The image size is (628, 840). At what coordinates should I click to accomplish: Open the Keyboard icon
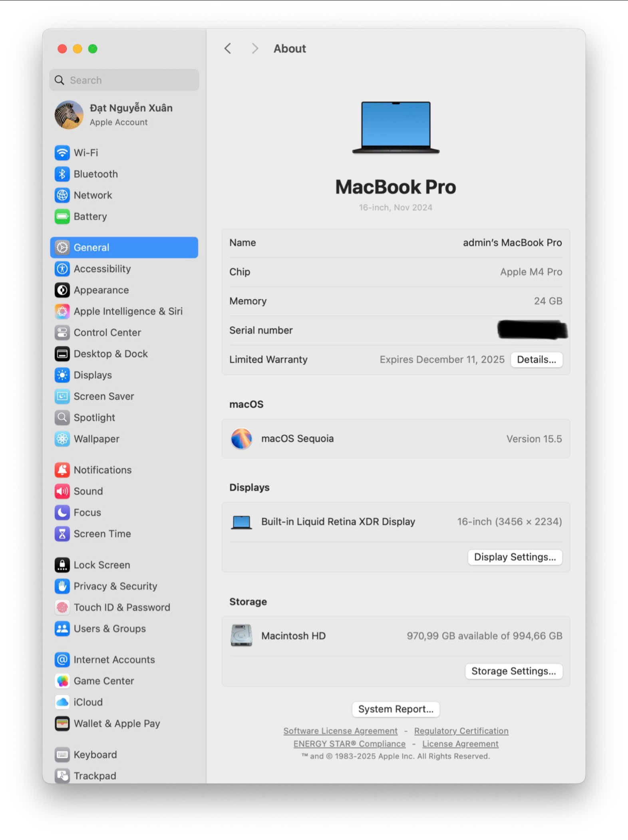[x=62, y=755]
